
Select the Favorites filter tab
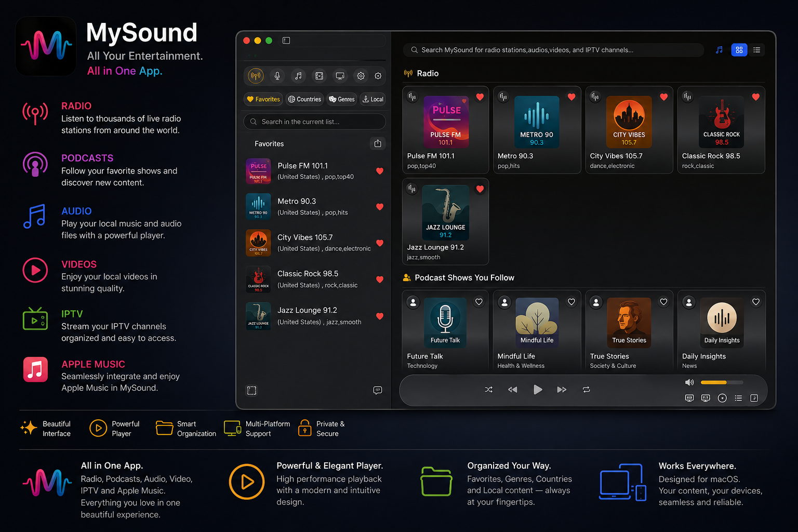click(x=263, y=99)
